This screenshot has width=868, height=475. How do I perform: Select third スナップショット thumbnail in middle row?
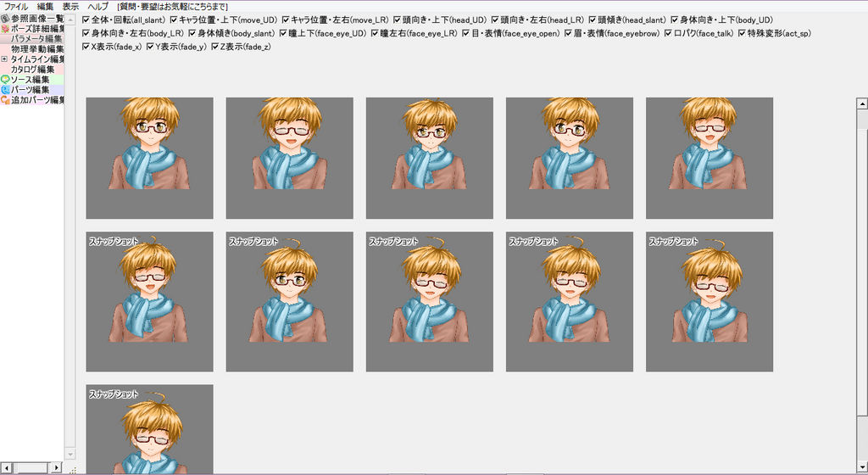click(x=430, y=302)
